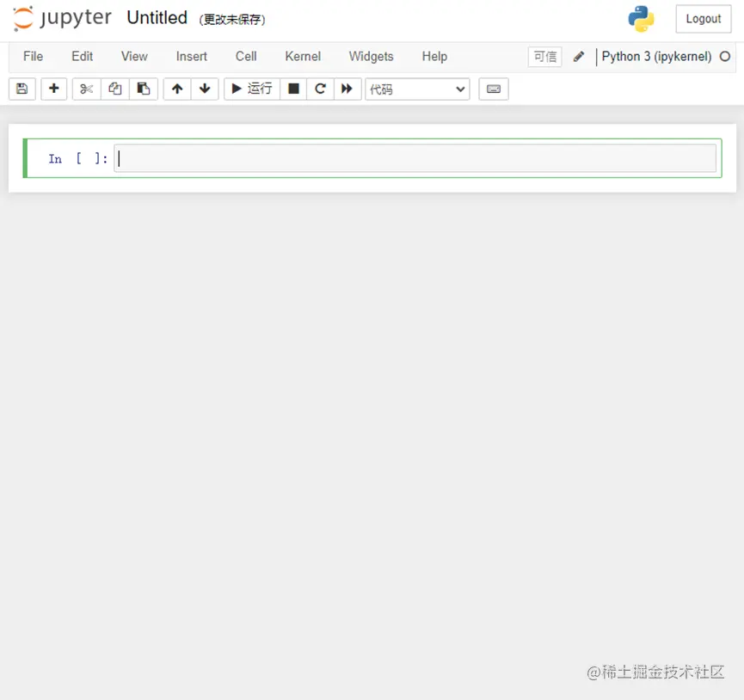
Task: Rename the notebook via Untitled title
Action: (157, 18)
